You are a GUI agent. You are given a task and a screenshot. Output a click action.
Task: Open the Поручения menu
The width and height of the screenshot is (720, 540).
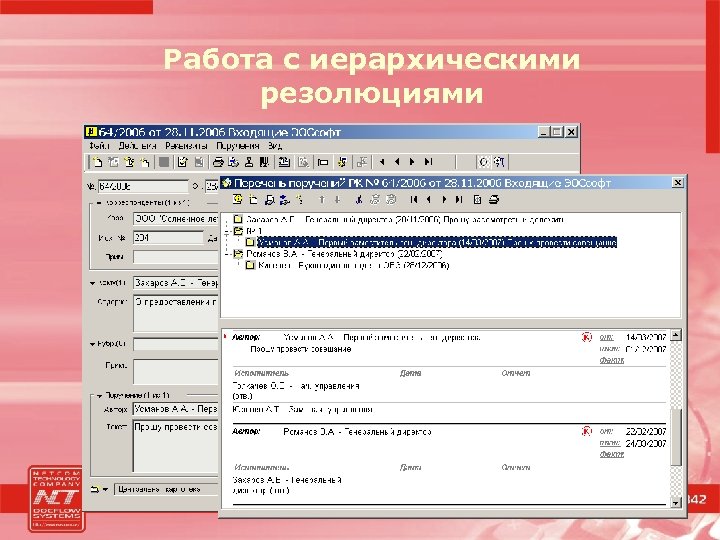tap(237, 146)
